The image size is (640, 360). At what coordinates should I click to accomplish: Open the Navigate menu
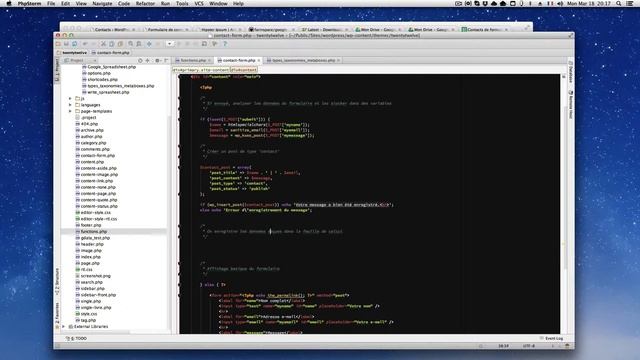102,3
